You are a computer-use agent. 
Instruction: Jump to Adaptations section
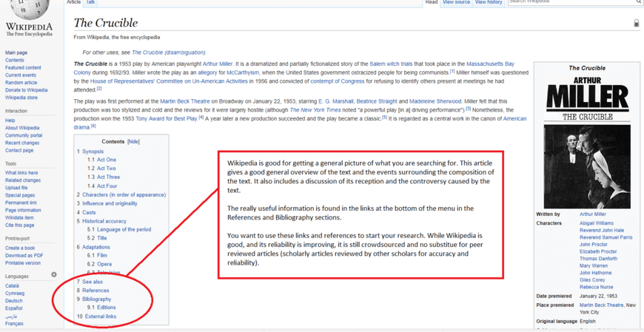click(96, 247)
